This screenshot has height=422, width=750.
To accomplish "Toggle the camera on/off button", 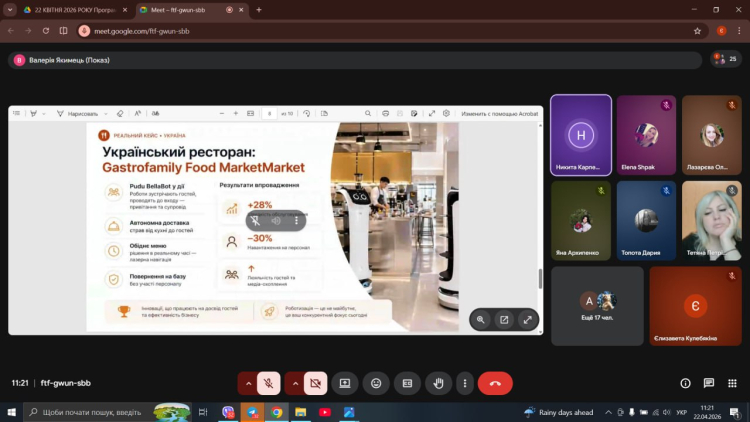I will point(316,383).
